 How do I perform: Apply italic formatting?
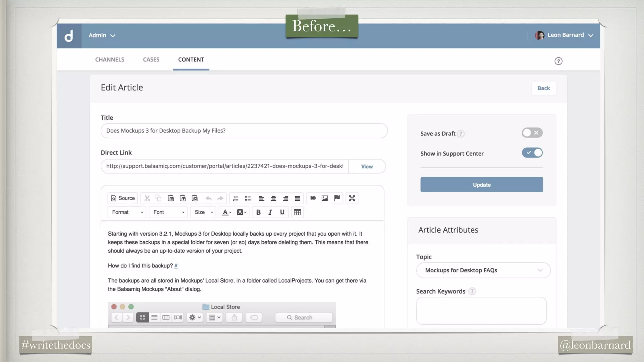[270, 212]
